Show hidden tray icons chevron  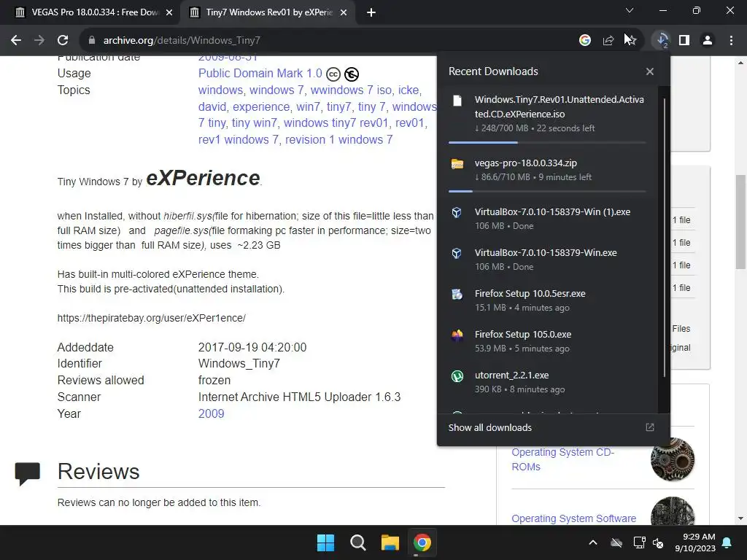click(x=593, y=542)
